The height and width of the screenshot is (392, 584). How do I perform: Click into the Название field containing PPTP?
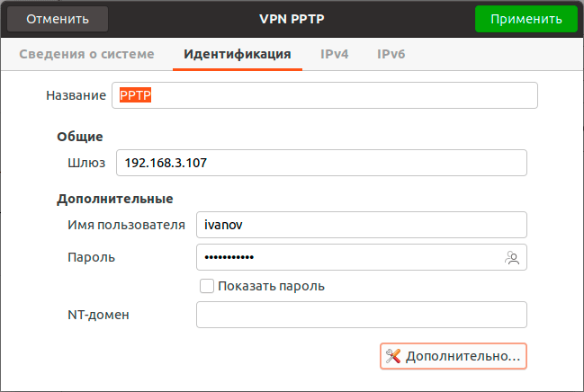[x=325, y=95]
